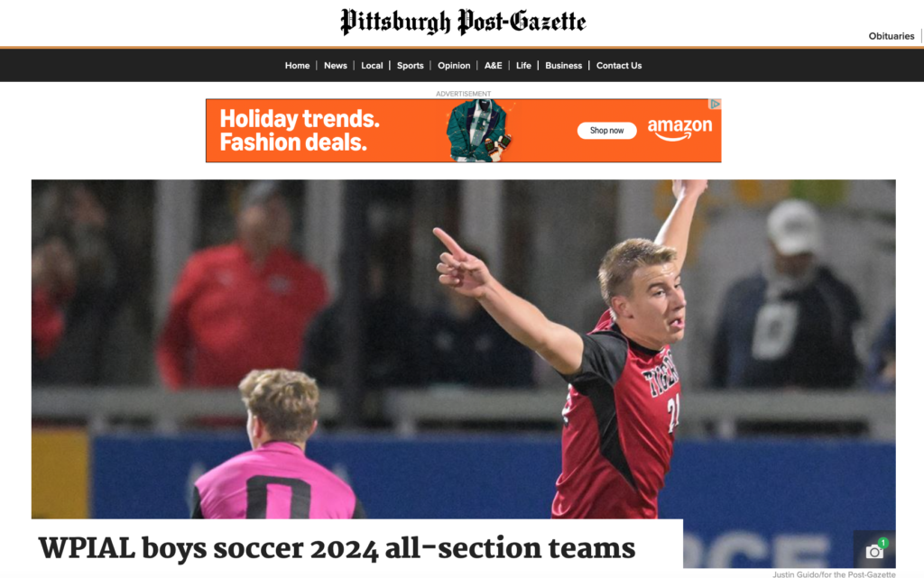Click the Shop now button
Image resolution: width=924 pixels, height=578 pixels.
(606, 131)
